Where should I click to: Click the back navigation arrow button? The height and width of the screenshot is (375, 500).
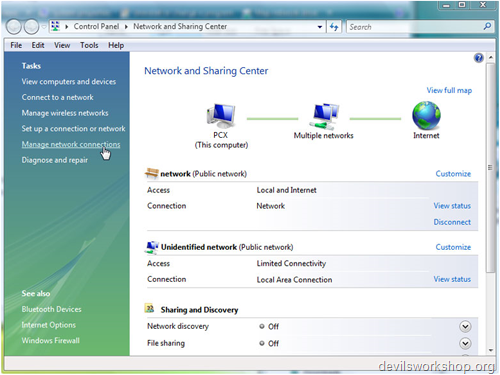(14, 27)
